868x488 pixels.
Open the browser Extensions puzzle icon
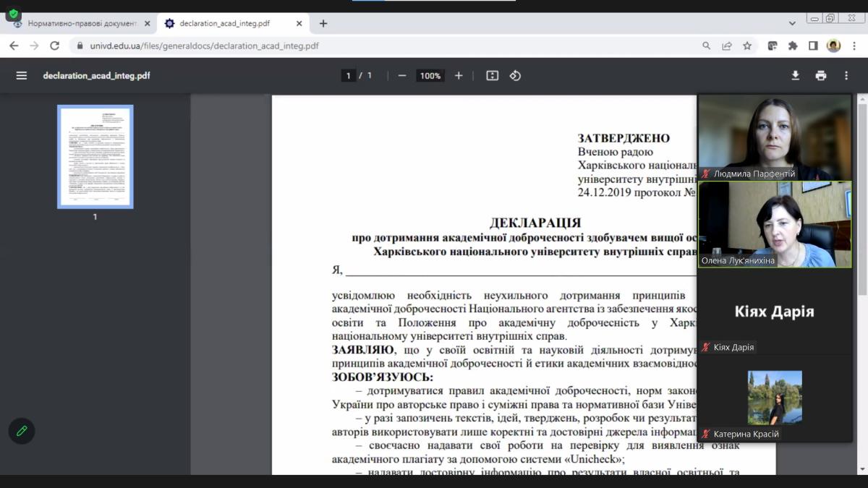pos(793,46)
